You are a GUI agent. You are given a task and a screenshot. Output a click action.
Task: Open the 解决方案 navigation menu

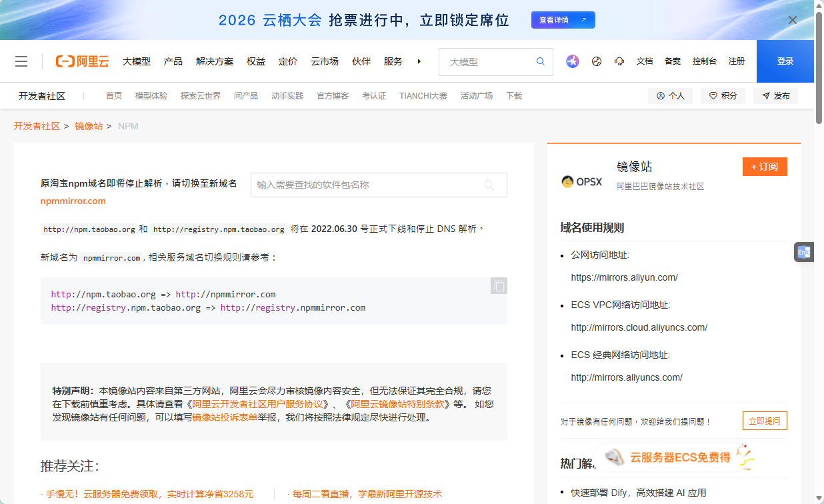click(215, 61)
